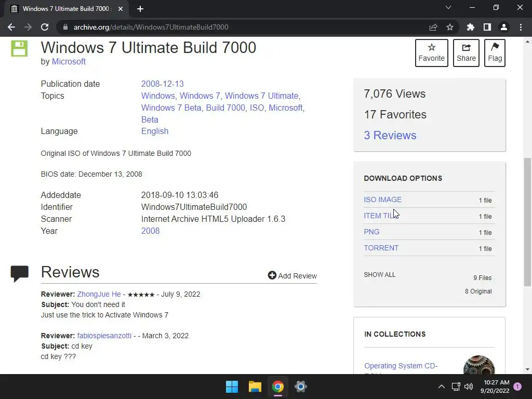Click the 9 Files count text
This screenshot has height=399, width=532.
[x=483, y=278]
